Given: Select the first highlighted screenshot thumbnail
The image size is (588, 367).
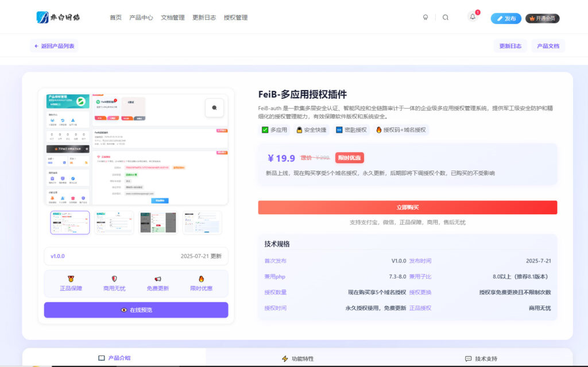Looking at the screenshot, I should (x=70, y=222).
